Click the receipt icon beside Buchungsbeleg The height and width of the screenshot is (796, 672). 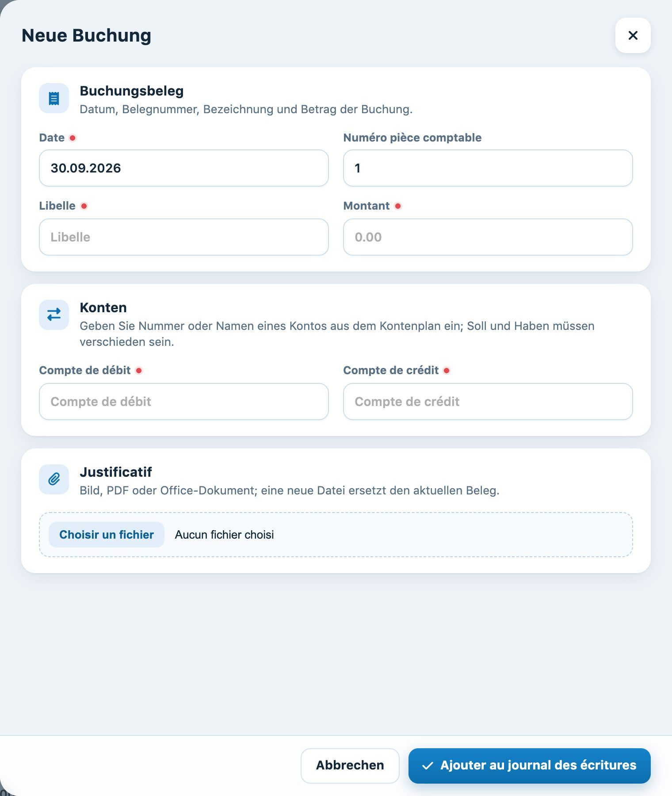click(54, 98)
